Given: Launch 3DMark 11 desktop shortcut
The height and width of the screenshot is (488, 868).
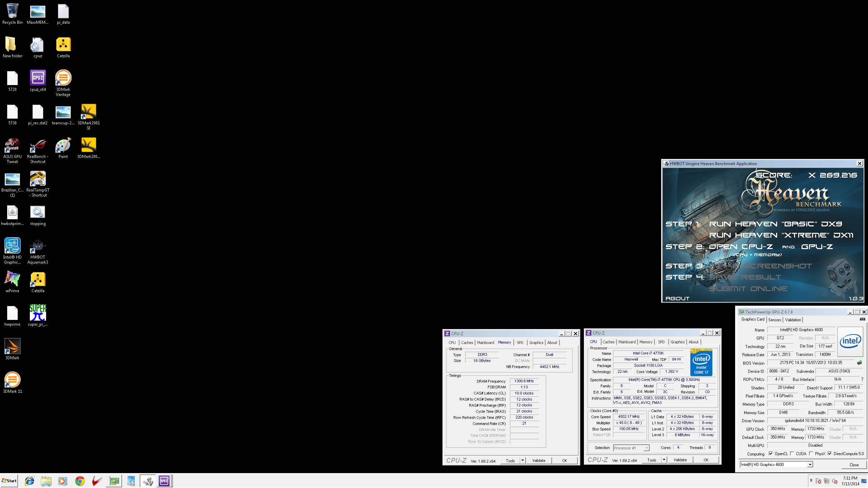Looking at the screenshot, I should point(12,383).
